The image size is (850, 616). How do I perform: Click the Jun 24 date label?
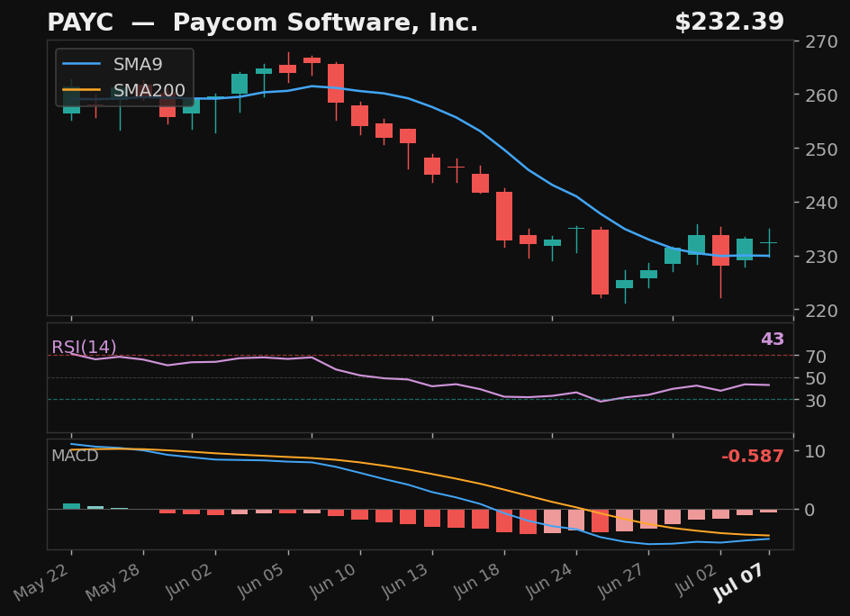(547, 581)
